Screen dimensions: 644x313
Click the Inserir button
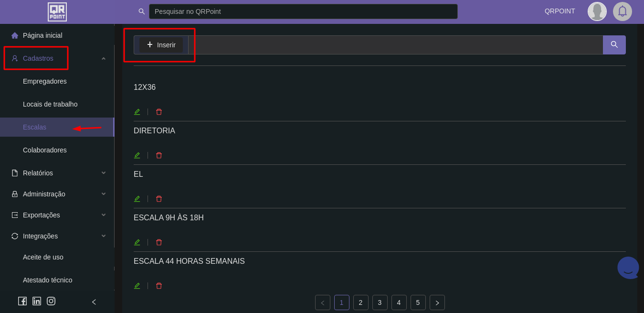(x=161, y=45)
